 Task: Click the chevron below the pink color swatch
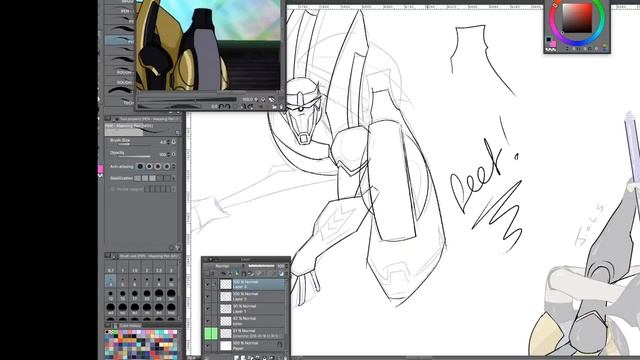pos(100,175)
